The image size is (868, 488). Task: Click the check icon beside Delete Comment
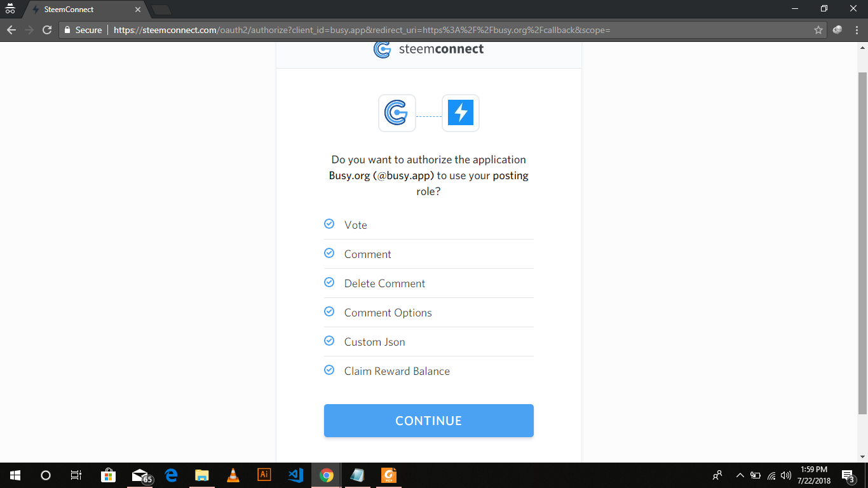[329, 283]
